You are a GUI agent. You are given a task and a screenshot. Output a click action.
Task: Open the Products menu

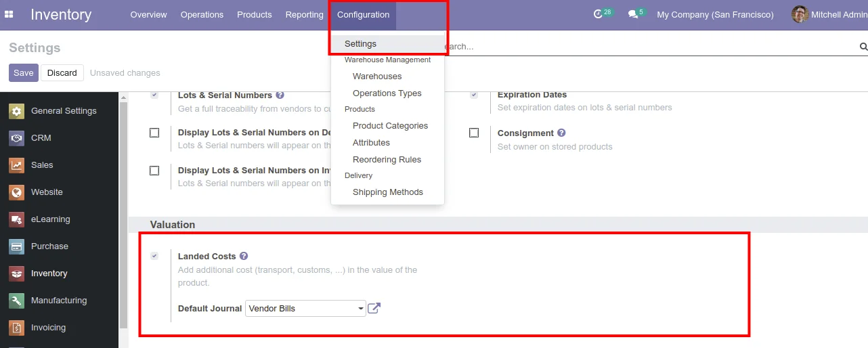[x=255, y=14]
